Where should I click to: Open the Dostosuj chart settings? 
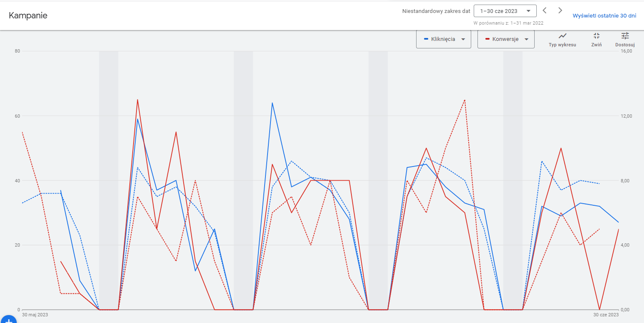625,39
